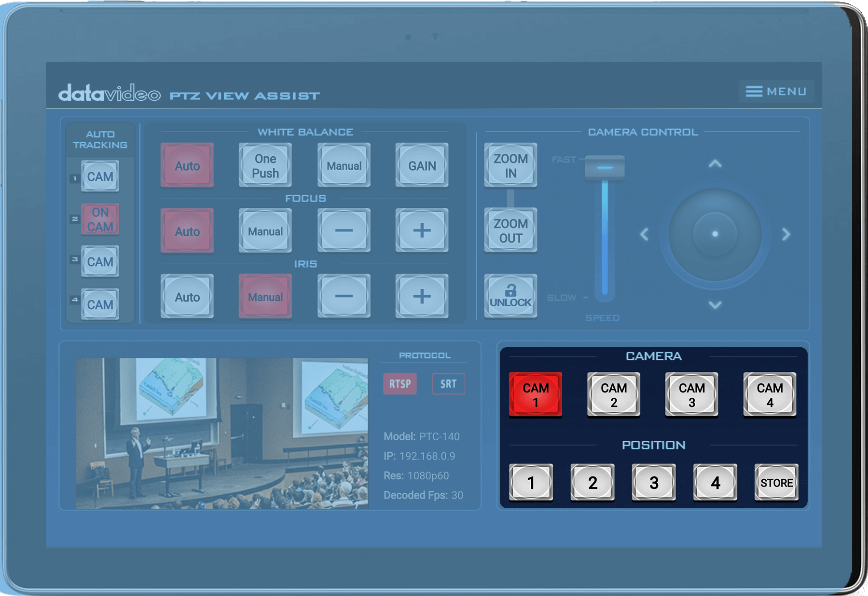Select auto tracking CAM 1 button
The height and width of the screenshot is (596, 868).
pyautogui.click(x=100, y=176)
